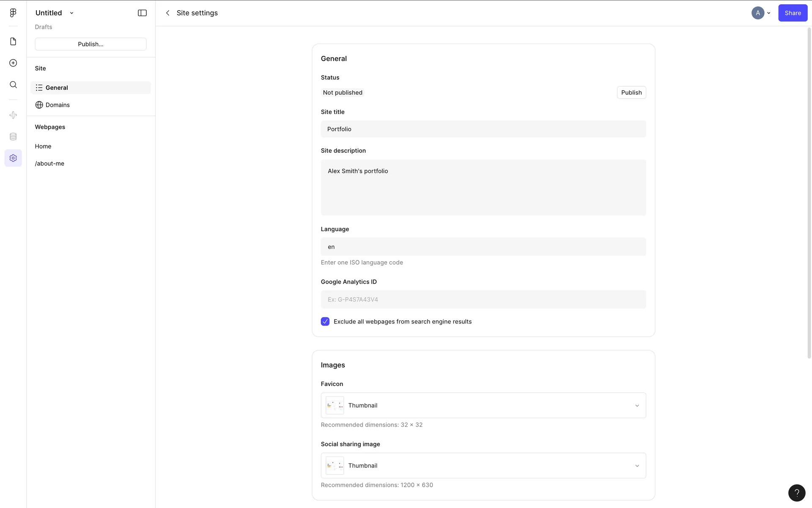Go back using Site settings arrow
This screenshot has height=508, width=812.
click(168, 13)
